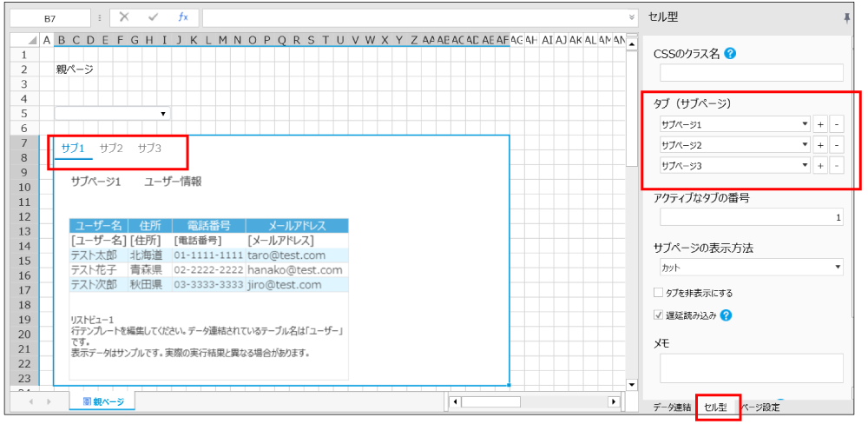Click the CSSのクラス名 text field
The width and height of the screenshot is (868, 424).
pyautogui.click(x=751, y=73)
